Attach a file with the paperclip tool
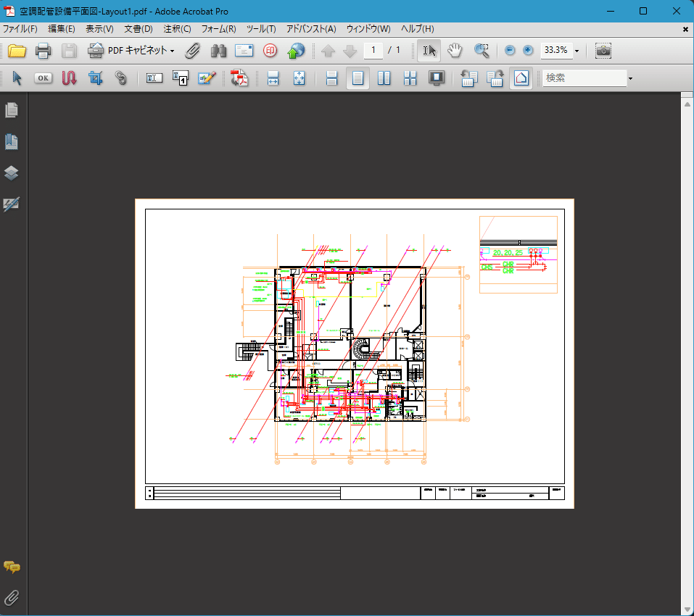Image resolution: width=694 pixels, height=616 pixels. [193, 51]
